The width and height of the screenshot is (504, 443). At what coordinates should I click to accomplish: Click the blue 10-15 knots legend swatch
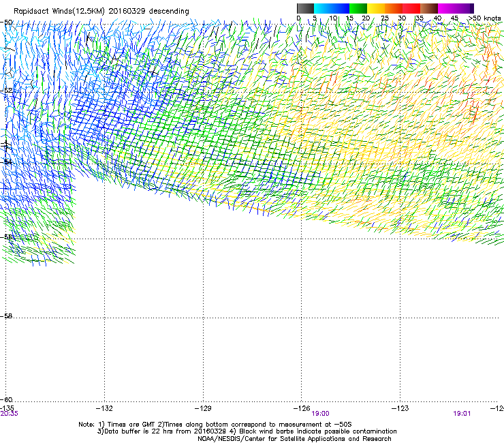click(x=341, y=8)
